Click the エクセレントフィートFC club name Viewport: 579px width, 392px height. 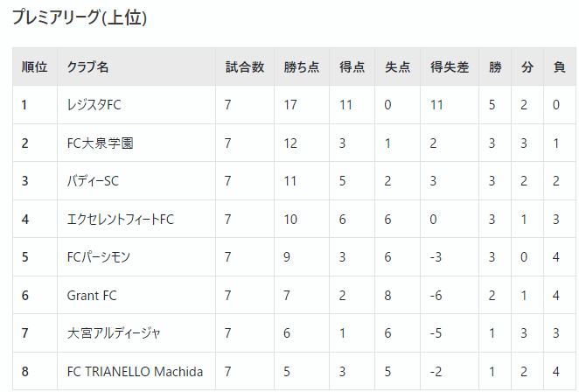click(x=121, y=220)
